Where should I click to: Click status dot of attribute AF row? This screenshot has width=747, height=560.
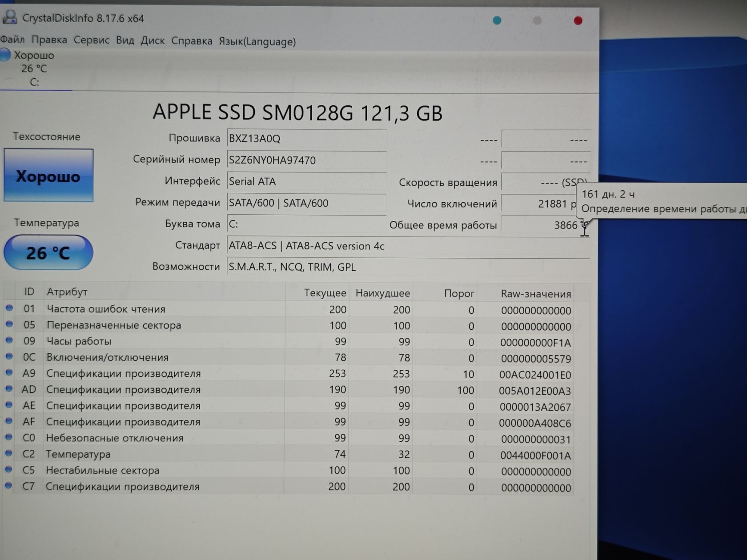coord(9,420)
